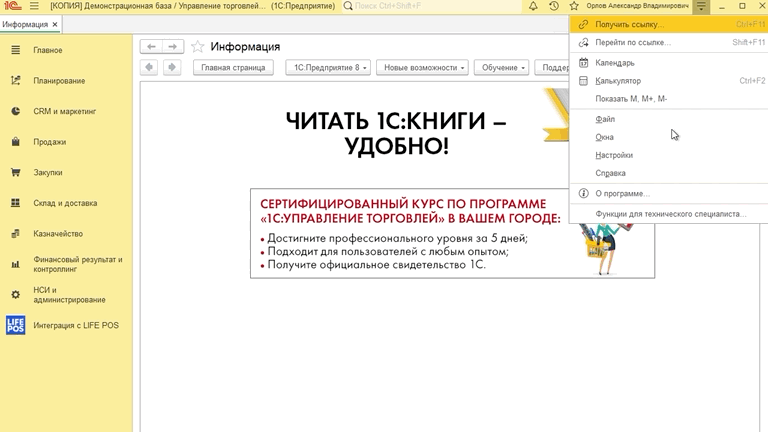Click the certified course banner
The image size is (768, 432).
[x=452, y=233]
